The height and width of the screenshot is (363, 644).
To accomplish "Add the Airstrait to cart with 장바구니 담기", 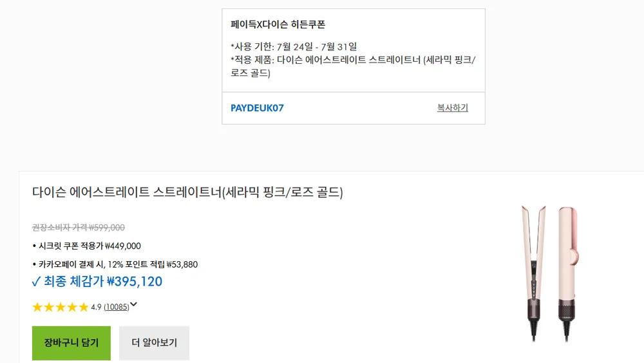I will 71,343.
